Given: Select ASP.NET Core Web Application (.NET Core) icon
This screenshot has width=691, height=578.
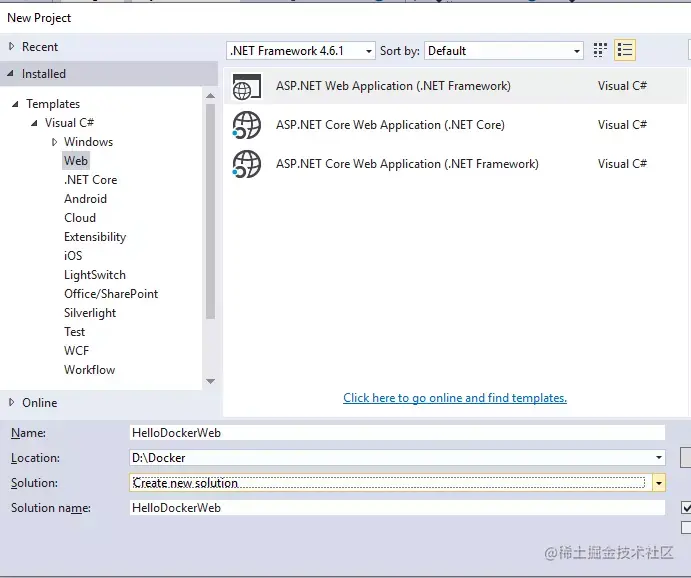Looking at the screenshot, I should (x=247, y=125).
